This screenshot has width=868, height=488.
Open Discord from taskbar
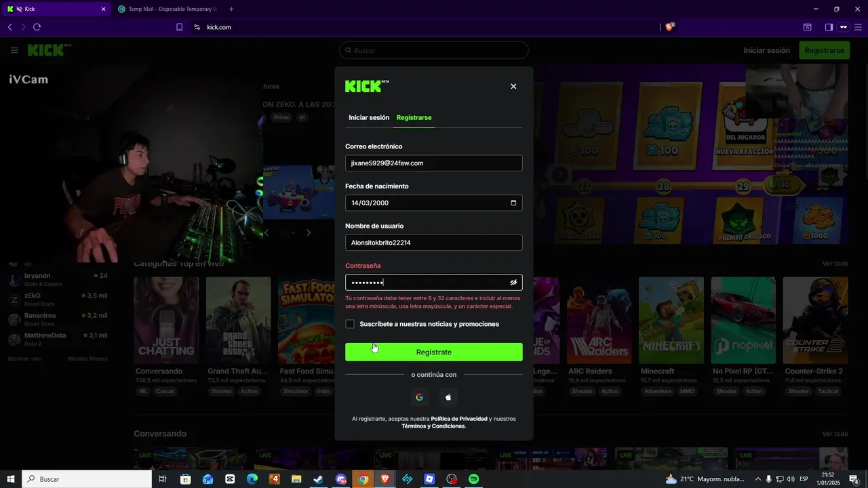340,479
